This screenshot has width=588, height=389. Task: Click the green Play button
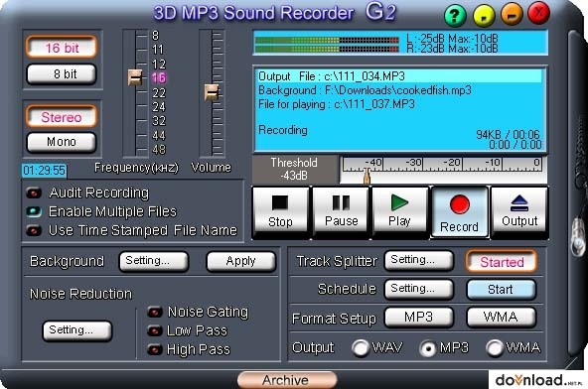click(400, 212)
